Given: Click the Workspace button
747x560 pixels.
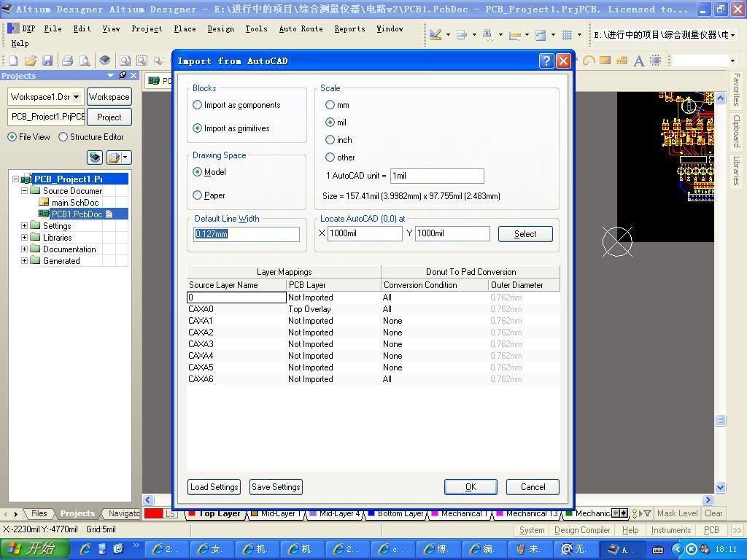Looking at the screenshot, I should (x=109, y=97).
